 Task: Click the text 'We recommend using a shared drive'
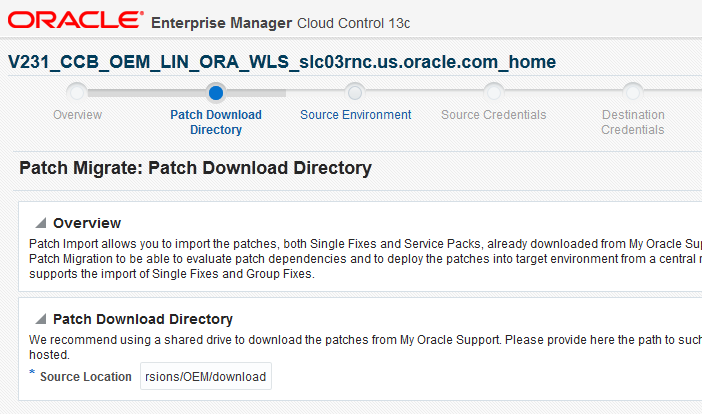tap(365, 347)
